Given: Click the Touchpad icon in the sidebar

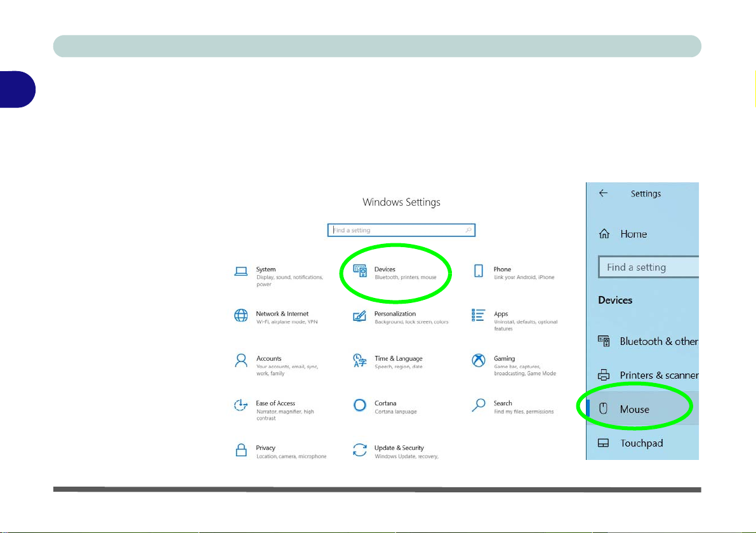Looking at the screenshot, I should pos(603,443).
